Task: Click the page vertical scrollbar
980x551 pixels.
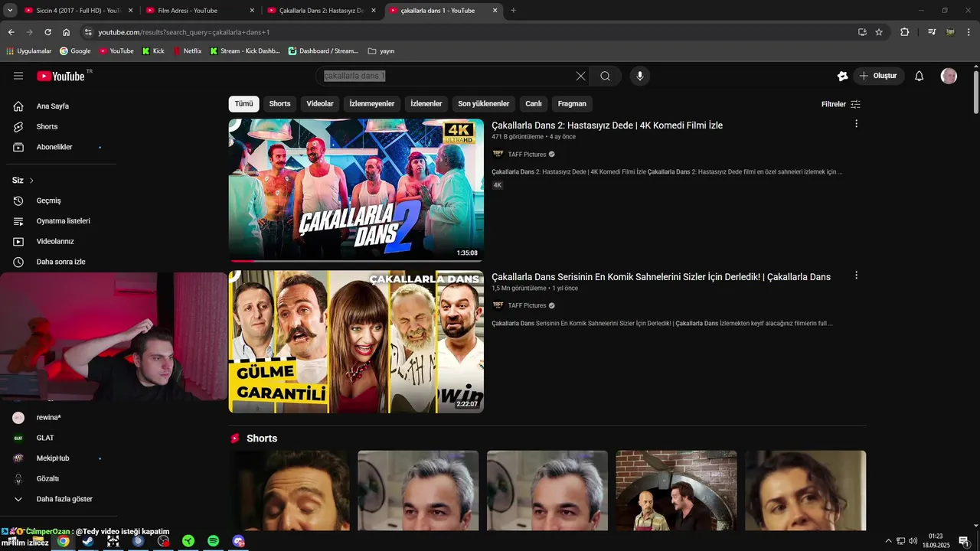Action: click(976, 92)
